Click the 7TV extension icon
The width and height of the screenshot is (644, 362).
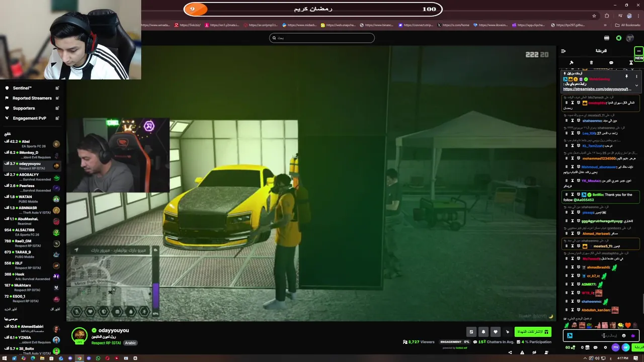[x=615, y=347]
